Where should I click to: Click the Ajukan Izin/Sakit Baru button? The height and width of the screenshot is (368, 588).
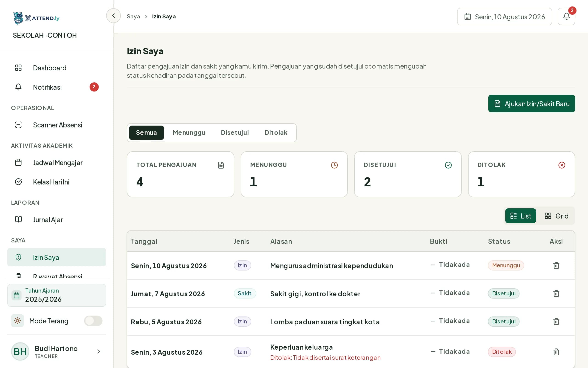tap(531, 104)
